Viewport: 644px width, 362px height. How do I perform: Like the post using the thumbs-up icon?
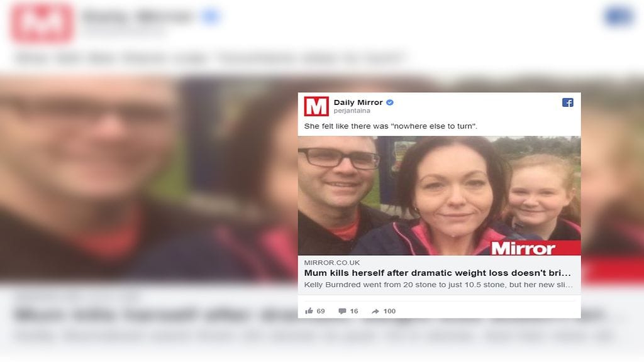click(x=309, y=311)
